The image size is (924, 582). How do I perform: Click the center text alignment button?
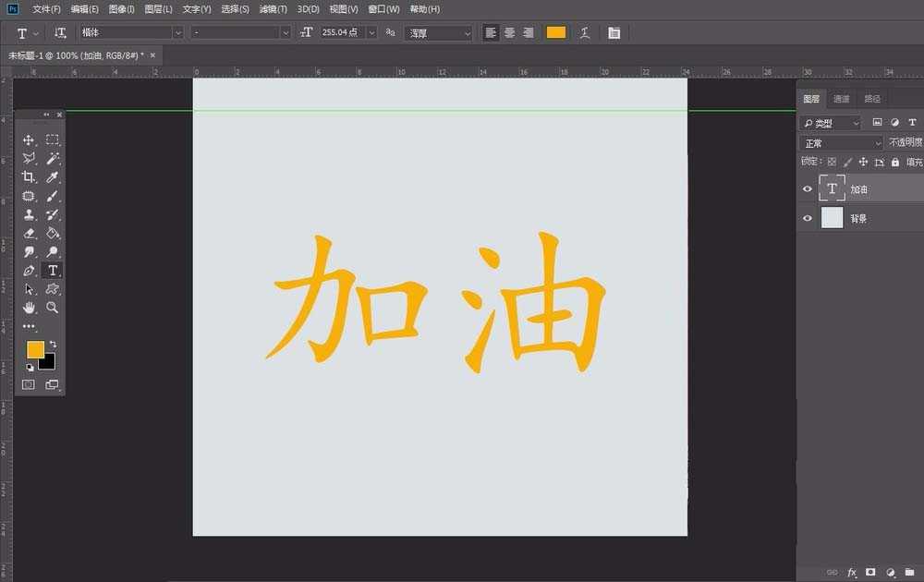pyautogui.click(x=509, y=32)
